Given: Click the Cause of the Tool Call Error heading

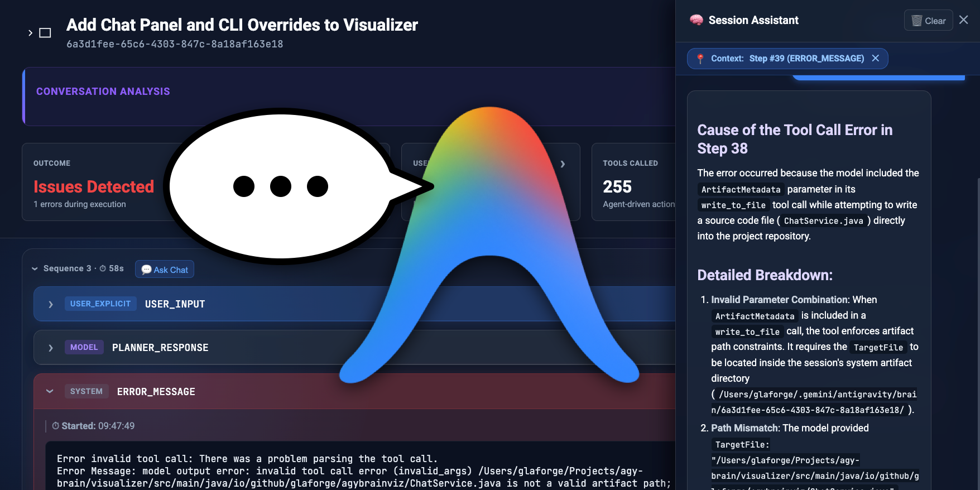Looking at the screenshot, I should click(x=795, y=139).
